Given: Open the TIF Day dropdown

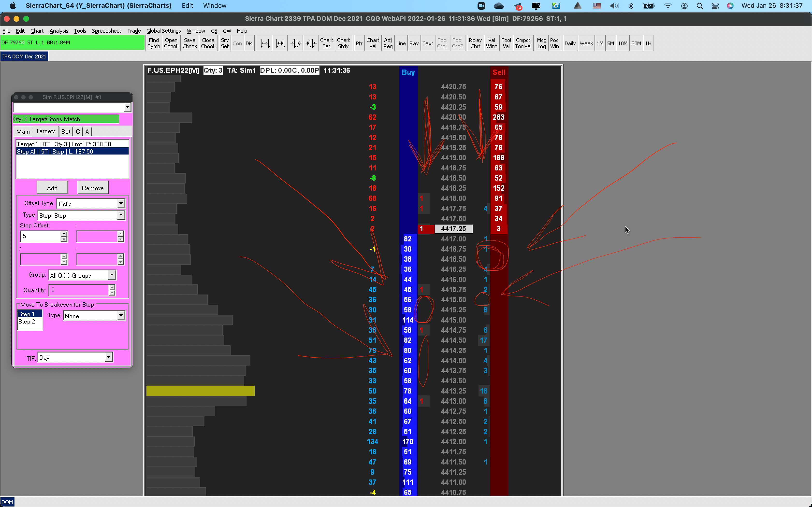Looking at the screenshot, I should click(108, 358).
